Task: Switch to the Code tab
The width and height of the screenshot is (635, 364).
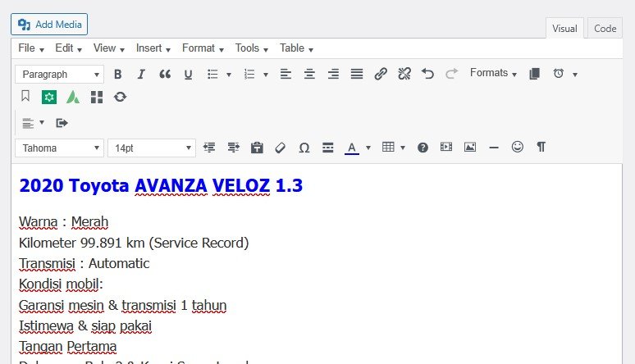Action: click(605, 28)
